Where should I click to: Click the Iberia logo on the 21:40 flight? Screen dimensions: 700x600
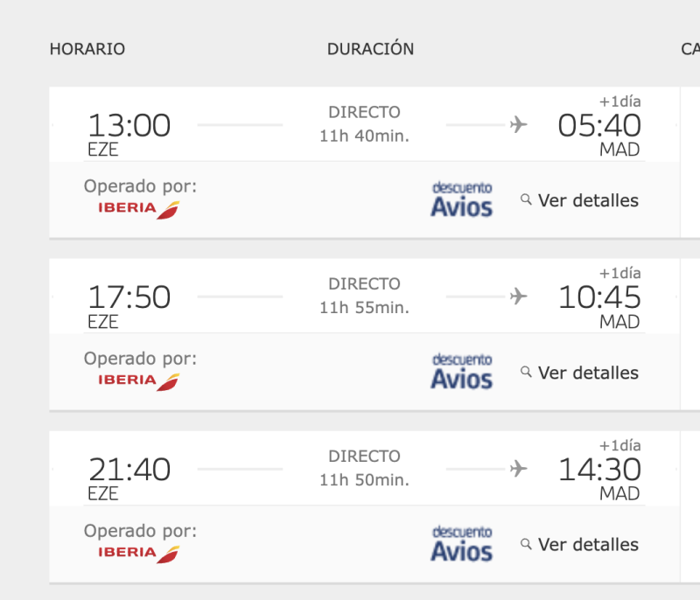[x=138, y=554]
